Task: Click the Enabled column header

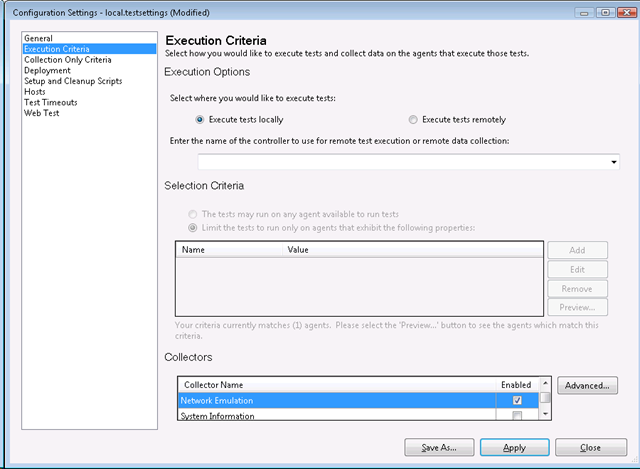Action: (516, 385)
